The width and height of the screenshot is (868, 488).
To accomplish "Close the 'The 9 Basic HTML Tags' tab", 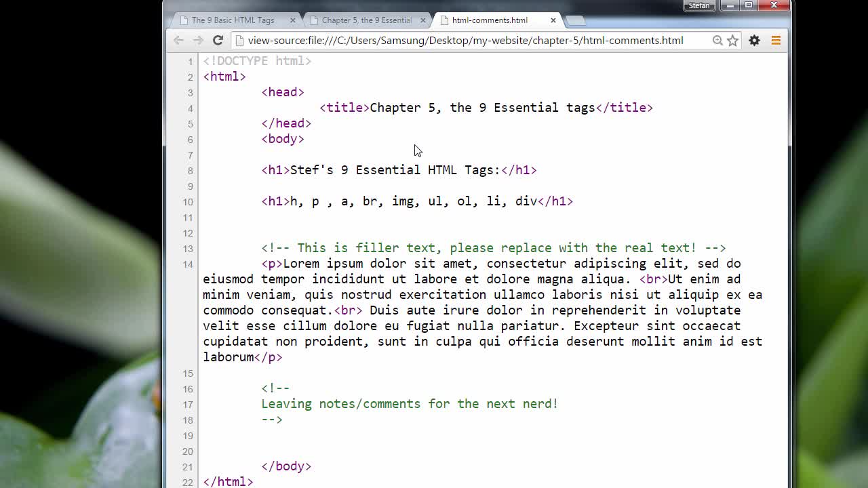I will click(293, 20).
